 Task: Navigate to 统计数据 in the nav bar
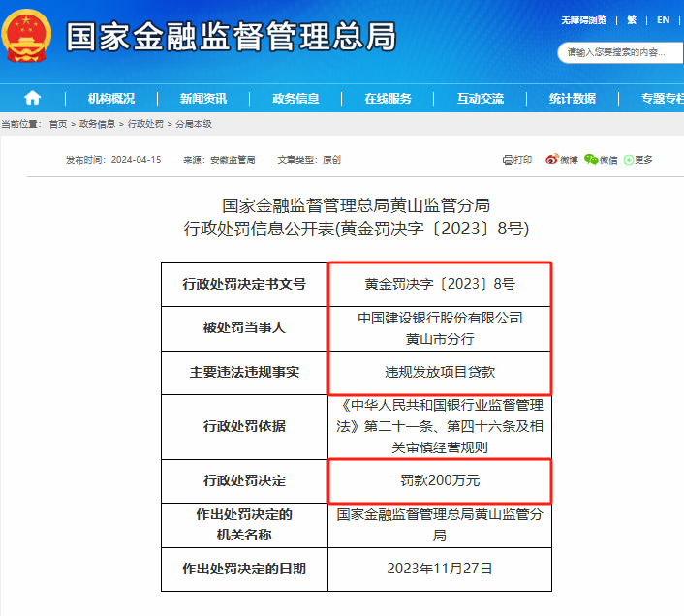pyautogui.click(x=573, y=98)
